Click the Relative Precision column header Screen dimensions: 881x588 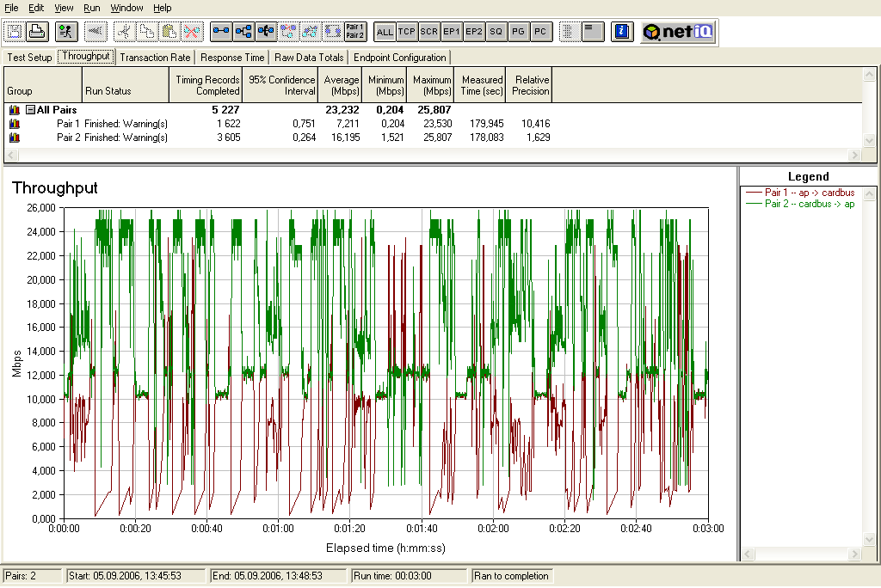[x=529, y=85]
